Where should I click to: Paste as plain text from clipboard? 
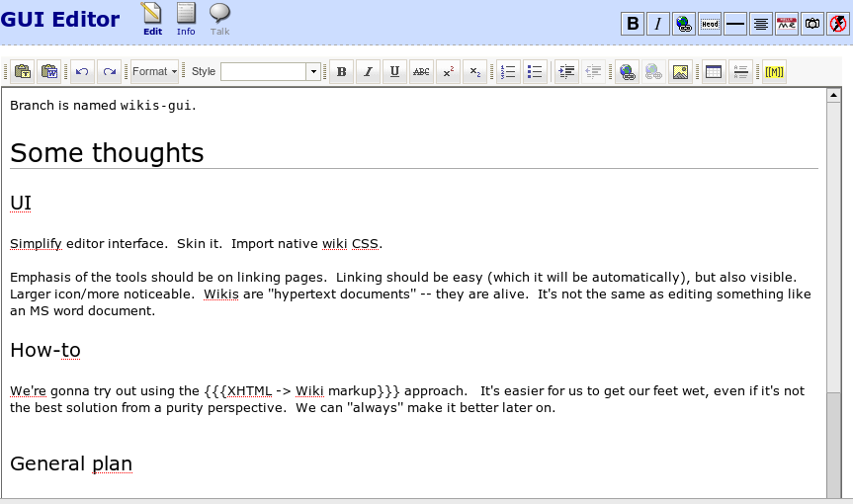point(23,72)
